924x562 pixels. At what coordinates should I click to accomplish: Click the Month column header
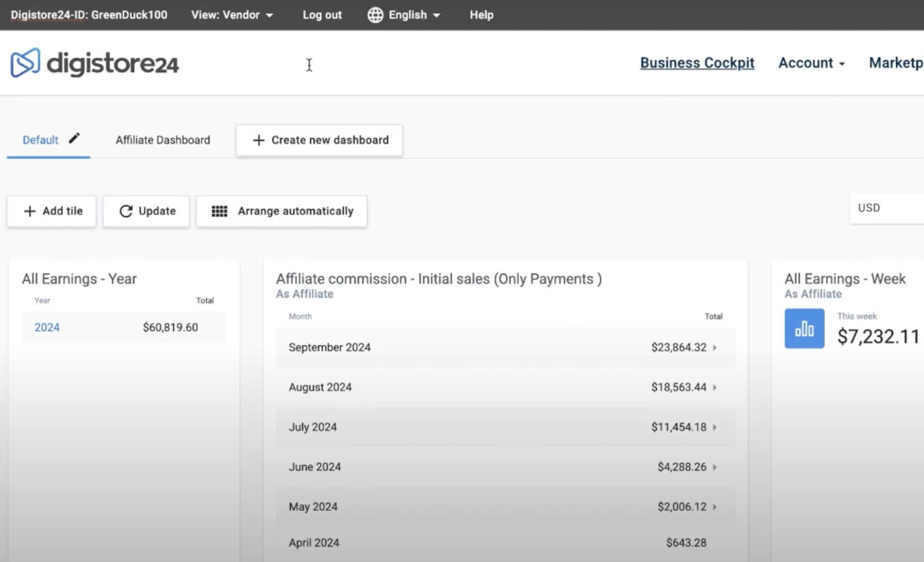(300, 317)
